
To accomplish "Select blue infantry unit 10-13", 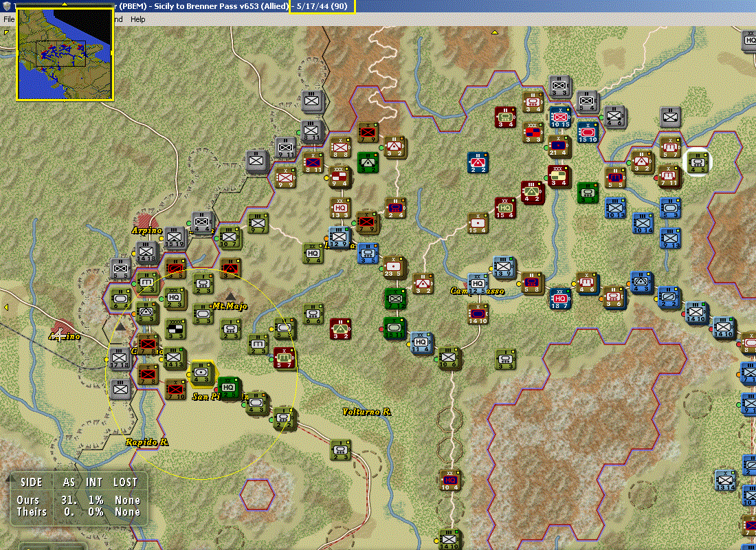I will [x=615, y=208].
